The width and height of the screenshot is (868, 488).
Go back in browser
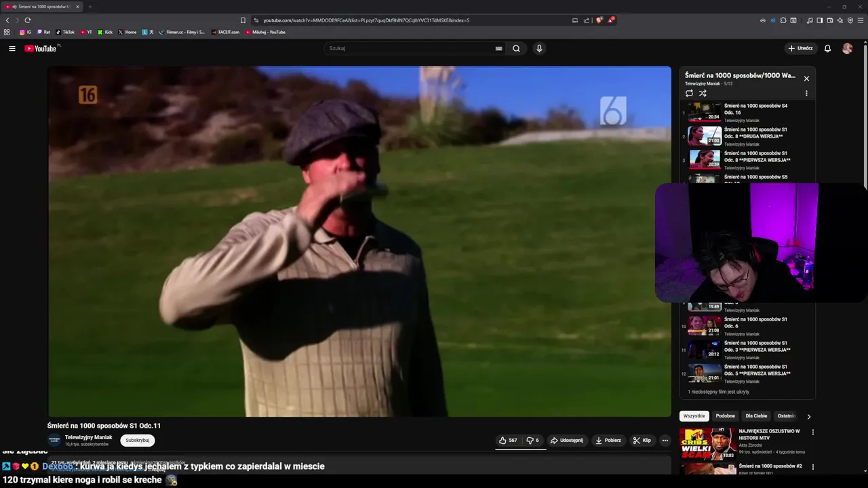click(x=7, y=20)
